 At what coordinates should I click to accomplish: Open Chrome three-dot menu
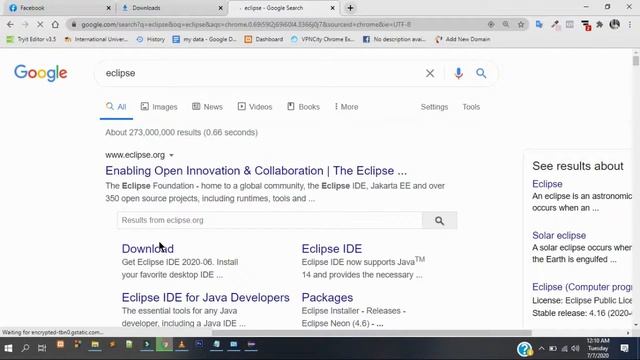click(630, 24)
